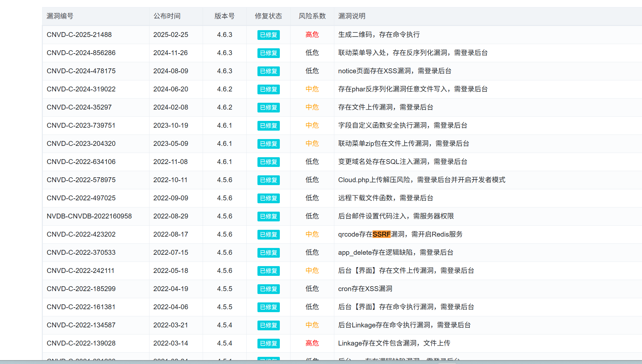642x364 pixels.
Task: Click the 修复状态 column header
Action: [268, 16]
